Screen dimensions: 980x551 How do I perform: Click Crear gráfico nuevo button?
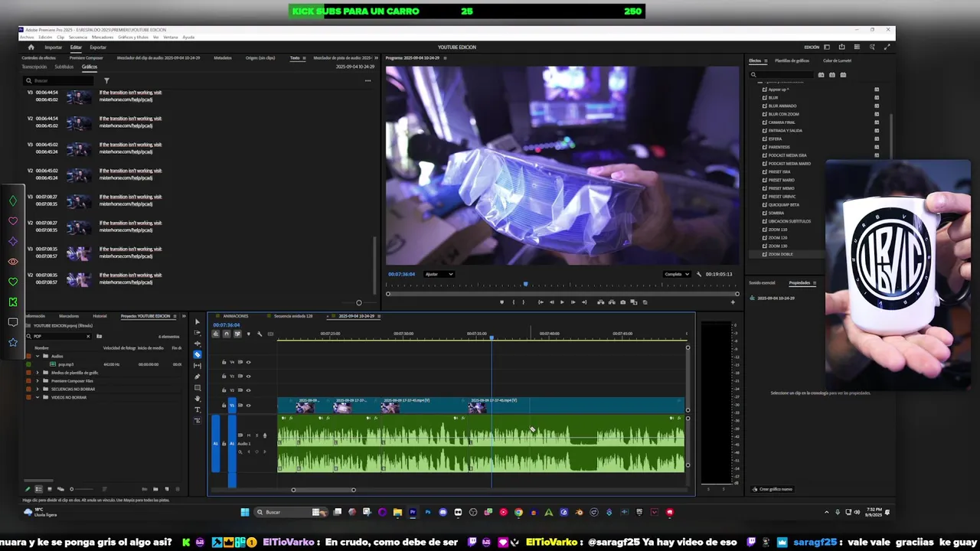773,489
